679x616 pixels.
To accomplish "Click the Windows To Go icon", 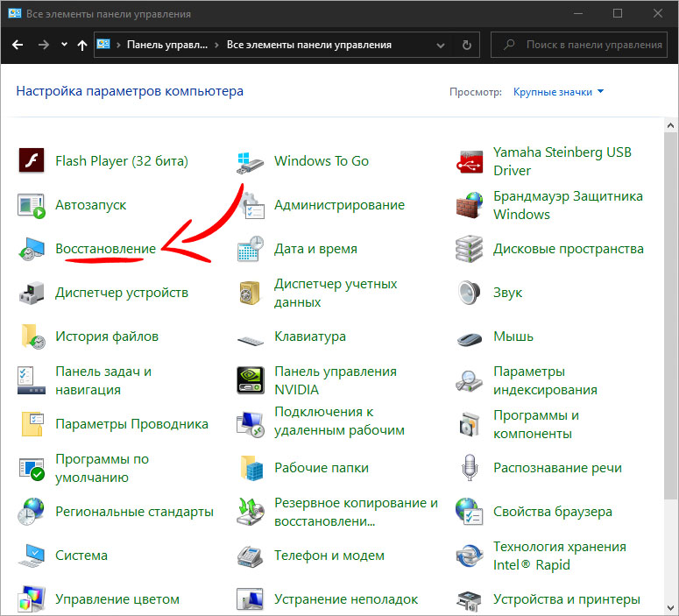I will pos(250,162).
